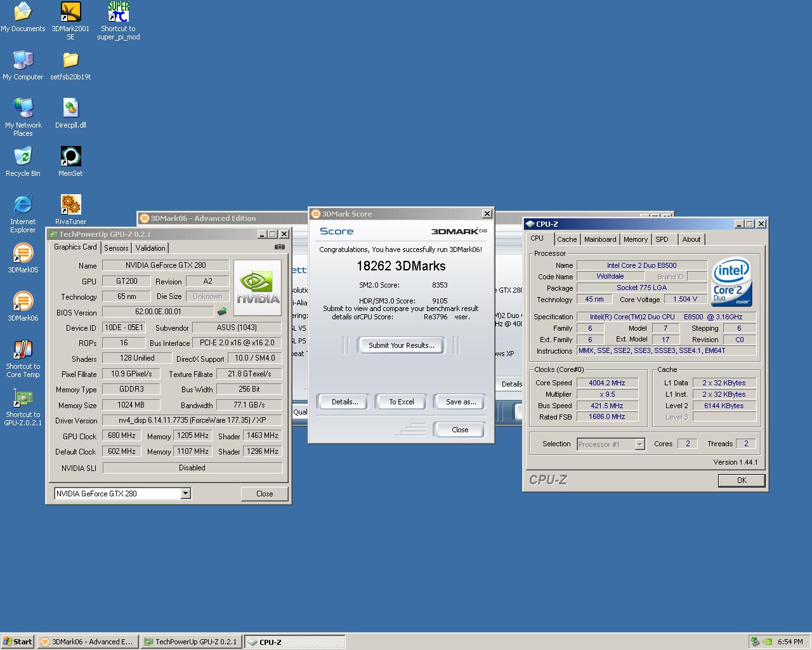
Task: Launch the RivaTuner desktop icon
Action: [x=70, y=210]
